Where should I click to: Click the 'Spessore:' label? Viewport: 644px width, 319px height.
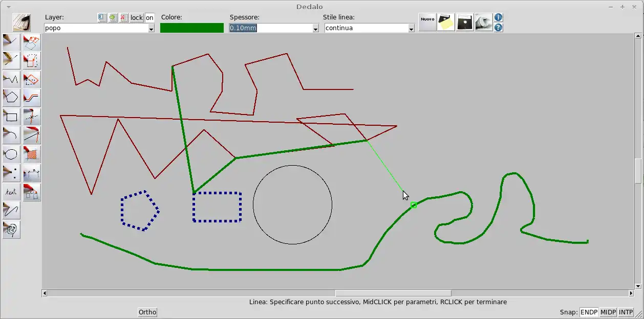click(245, 17)
